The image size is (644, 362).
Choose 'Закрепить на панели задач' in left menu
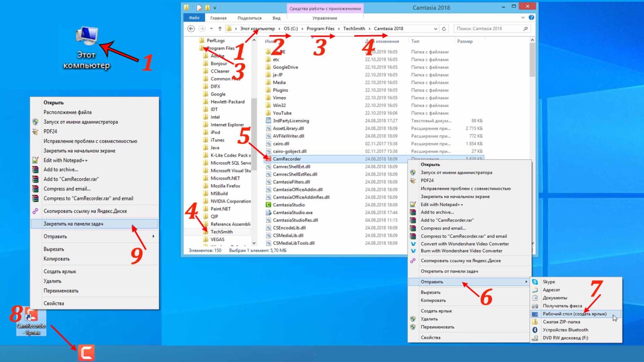(94, 224)
